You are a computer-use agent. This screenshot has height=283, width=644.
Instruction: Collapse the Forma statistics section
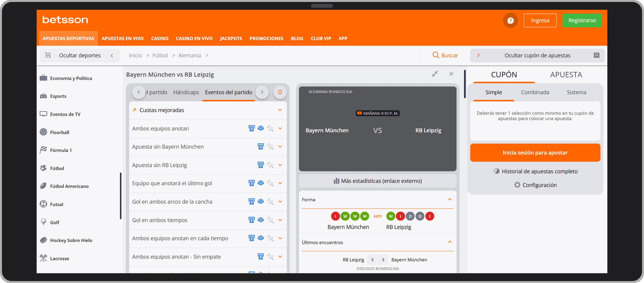click(450, 199)
